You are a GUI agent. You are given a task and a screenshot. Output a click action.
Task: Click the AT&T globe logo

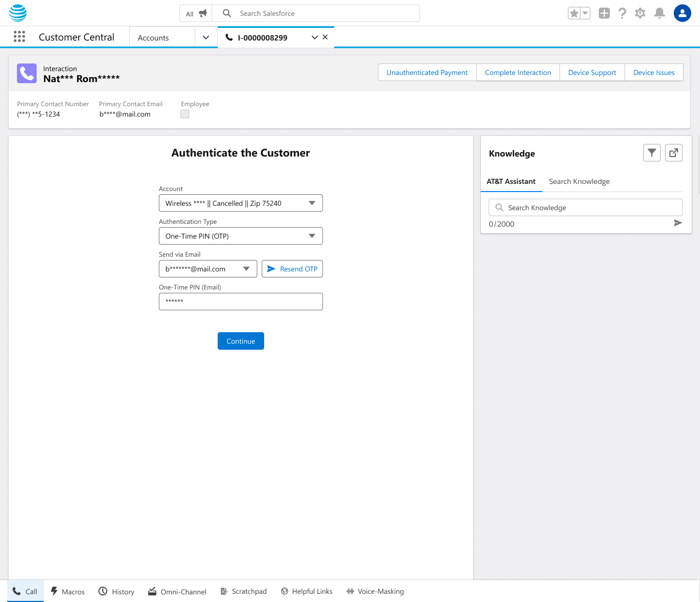coord(18,13)
